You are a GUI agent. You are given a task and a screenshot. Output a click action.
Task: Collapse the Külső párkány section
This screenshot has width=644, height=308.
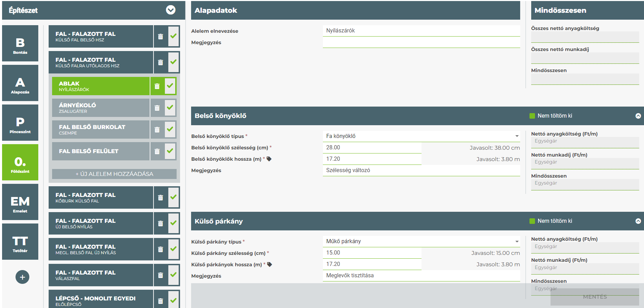tap(638, 221)
